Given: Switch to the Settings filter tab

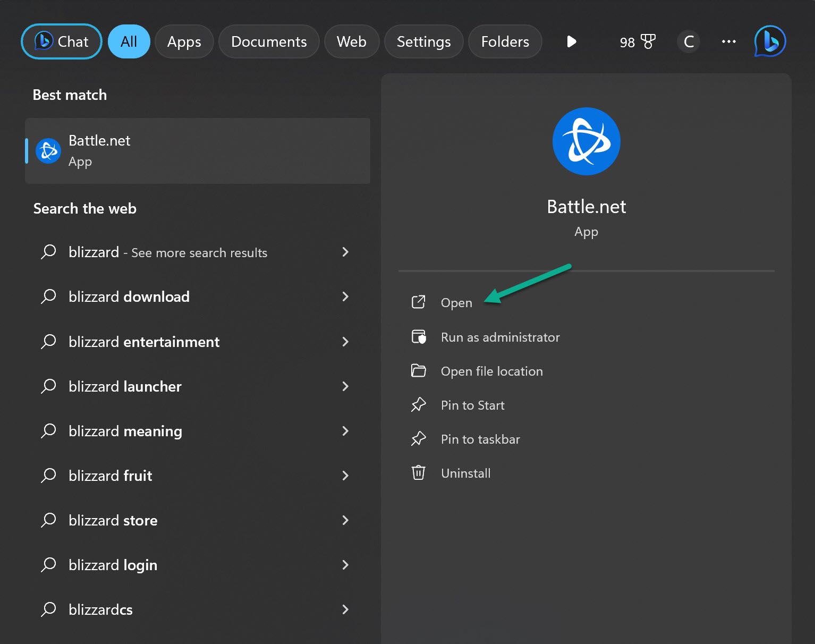Looking at the screenshot, I should (x=423, y=41).
